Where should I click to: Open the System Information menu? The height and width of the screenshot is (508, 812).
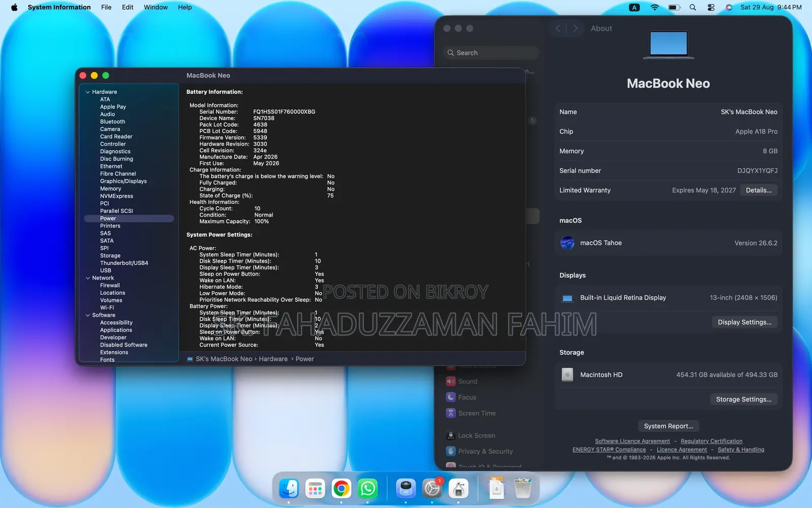pyautogui.click(x=59, y=7)
